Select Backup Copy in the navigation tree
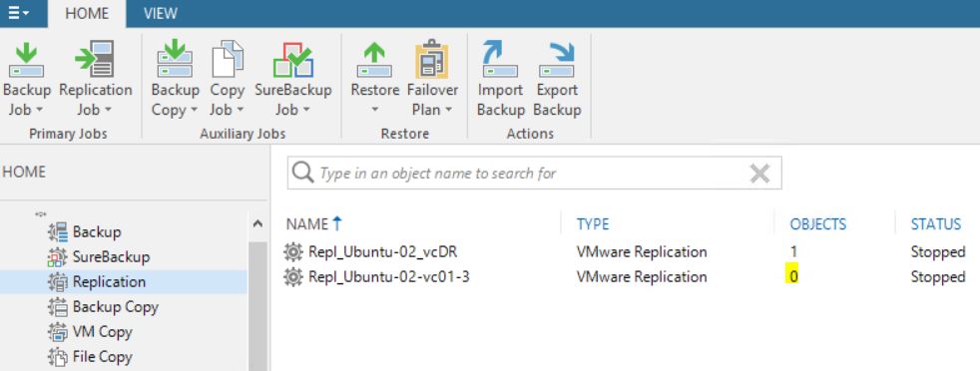The image size is (980, 371). click(x=116, y=306)
